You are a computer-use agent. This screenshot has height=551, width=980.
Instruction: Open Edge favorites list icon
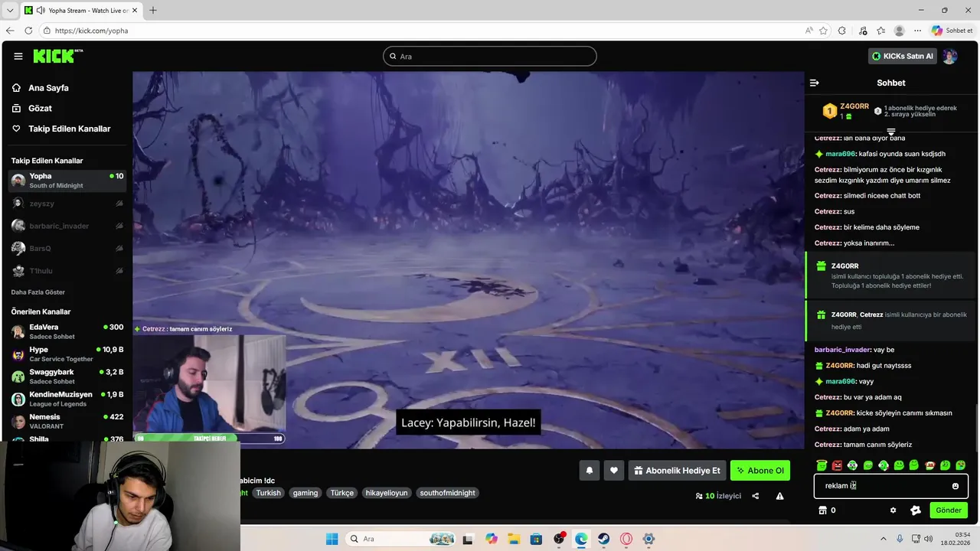click(x=881, y=31)
